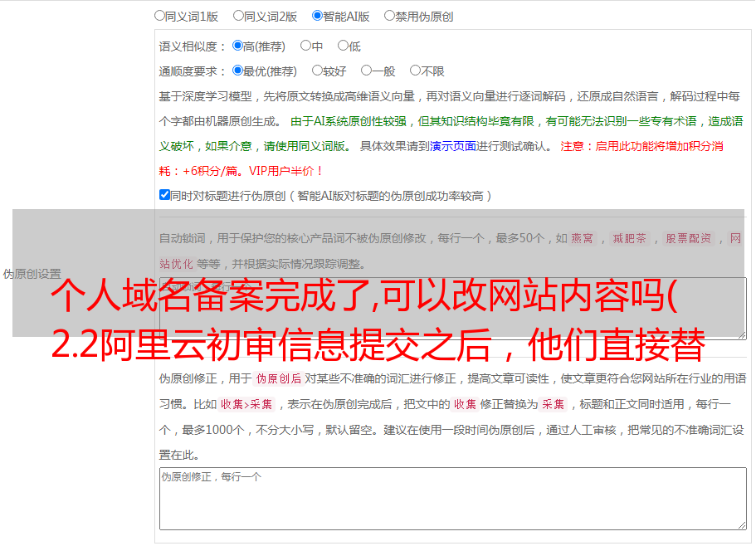Set 语义相似度 to 中

305,46
